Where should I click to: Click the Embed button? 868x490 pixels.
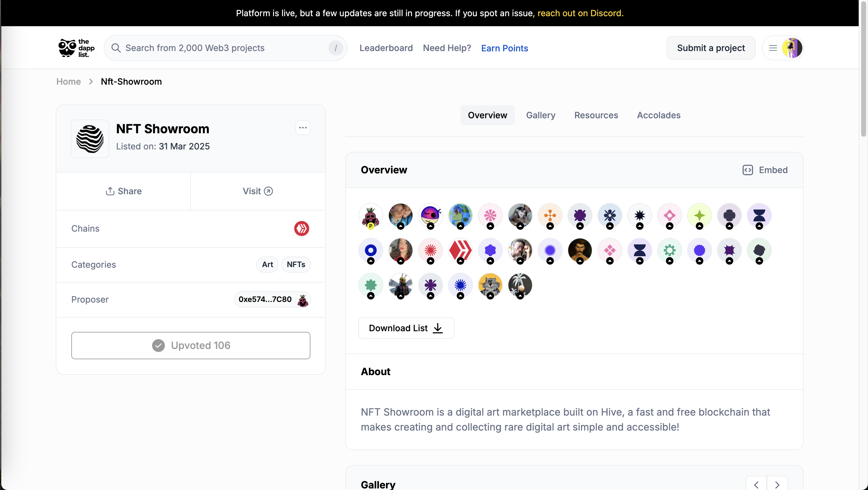pyautogui.click(x=765, y=170)
